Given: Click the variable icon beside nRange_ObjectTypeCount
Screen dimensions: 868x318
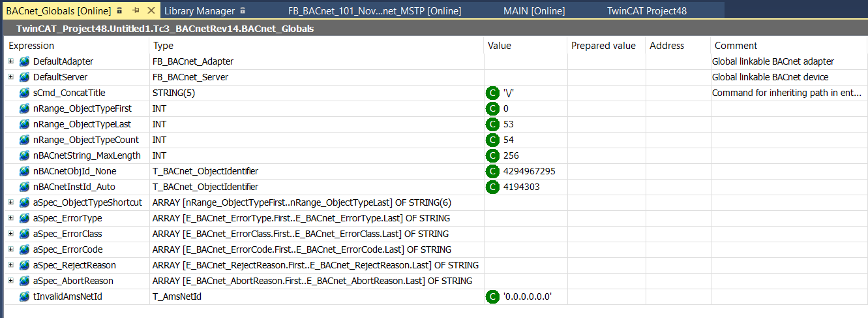Looking at the screenshot, I should (x=25, y=140).
